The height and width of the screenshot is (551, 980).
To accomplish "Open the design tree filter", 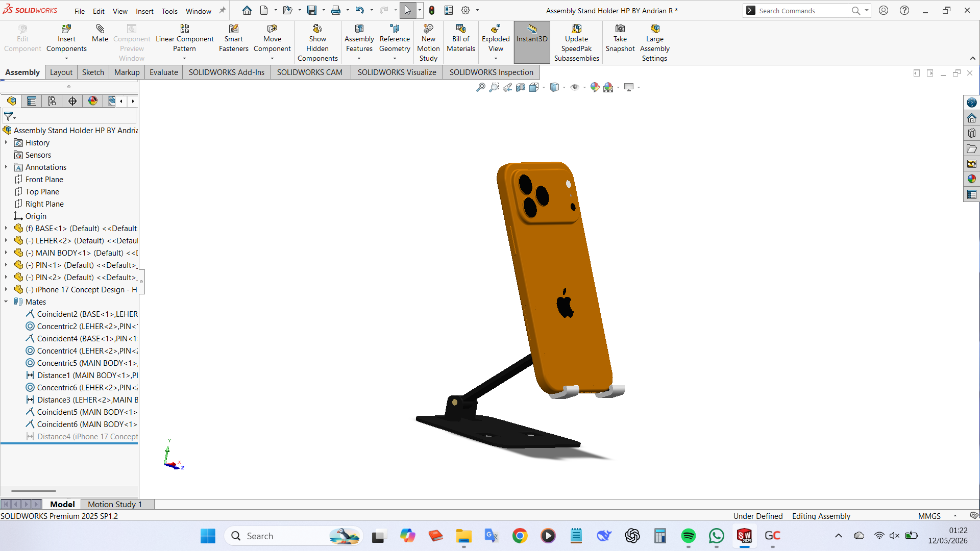I will point(9,117).
